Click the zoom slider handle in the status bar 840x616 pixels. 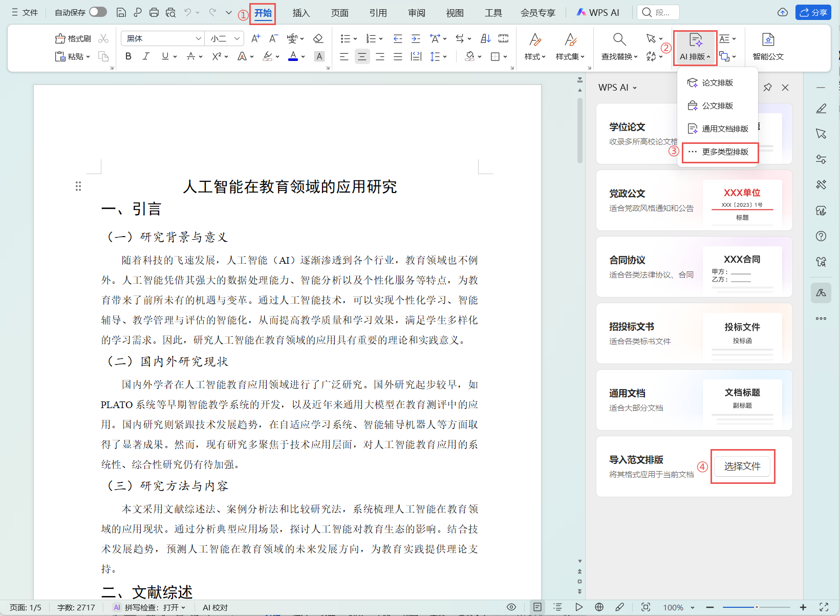[x=757, y=607]
